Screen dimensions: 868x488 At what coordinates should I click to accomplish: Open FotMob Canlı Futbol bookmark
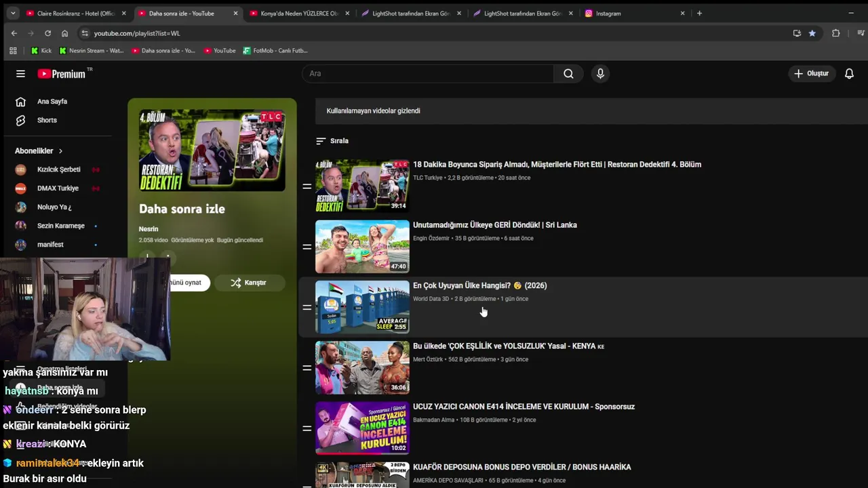pyautogui.click(x=275, y=51)
